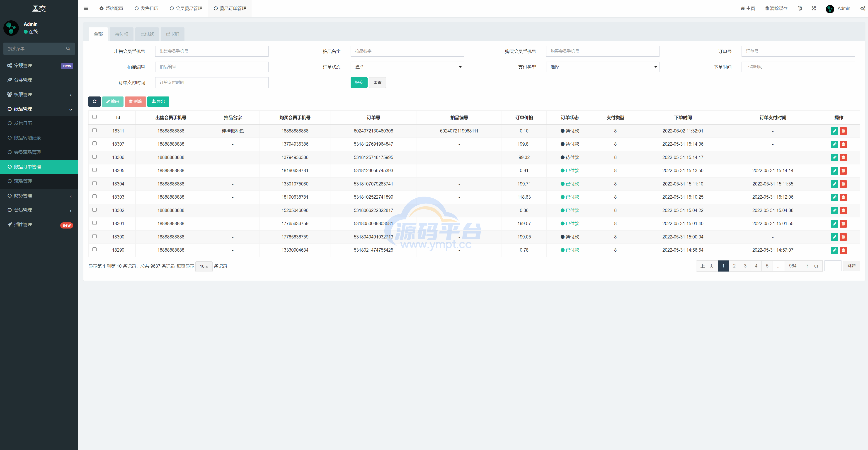Edit order 18311 with the pencil icon

[x=834, y=131]
